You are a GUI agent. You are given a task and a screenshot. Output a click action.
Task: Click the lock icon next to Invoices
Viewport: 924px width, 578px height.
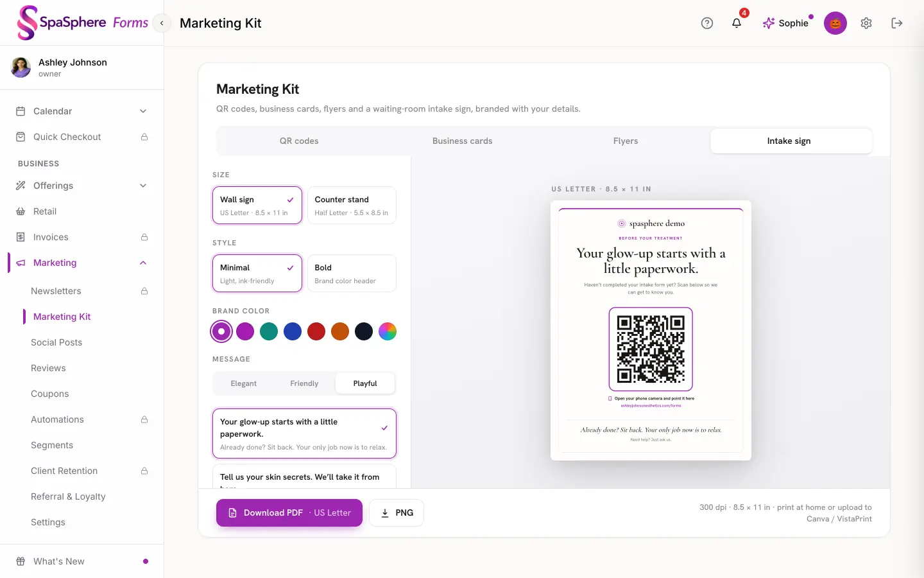[x=144, y=237]
